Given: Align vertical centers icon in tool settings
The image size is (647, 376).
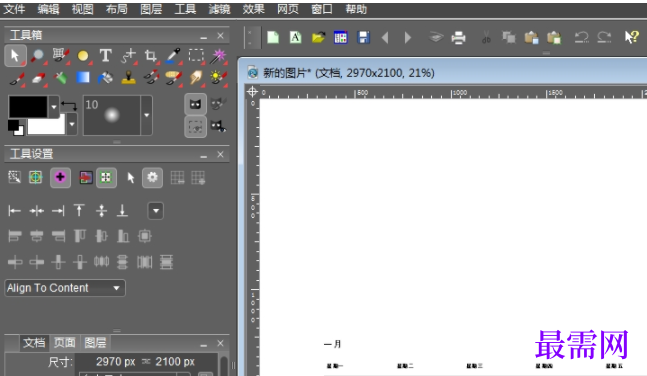Looking at the screenshot, I should pyautogui.click(x=101, y=211).
